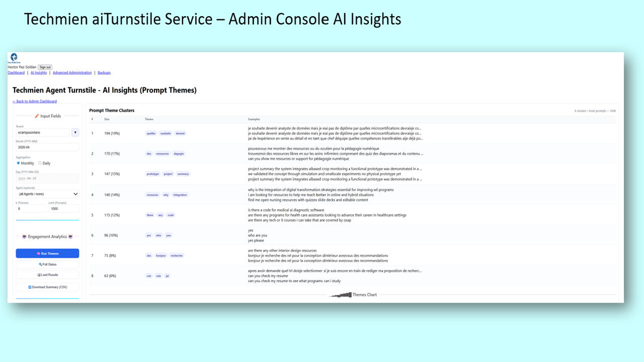The width and height of the screenshot is (644, 362).
Task: Click the 'there' theme tag
Action: [x=150, y=215]
